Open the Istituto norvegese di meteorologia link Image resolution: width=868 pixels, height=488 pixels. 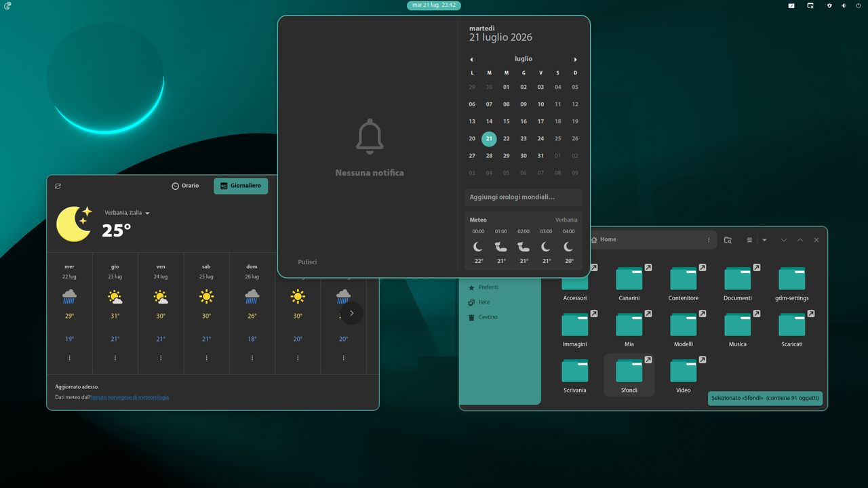point(130,397)
